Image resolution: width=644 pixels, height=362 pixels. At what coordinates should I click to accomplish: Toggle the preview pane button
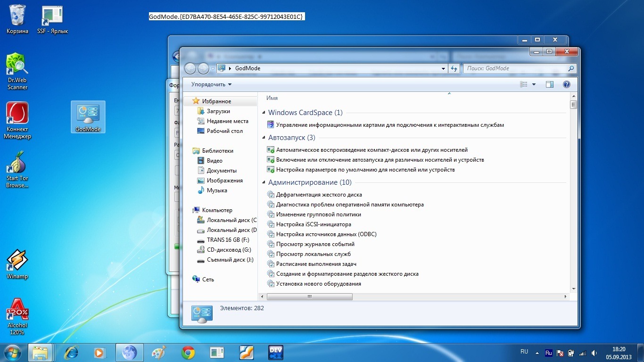click(549, 84)
